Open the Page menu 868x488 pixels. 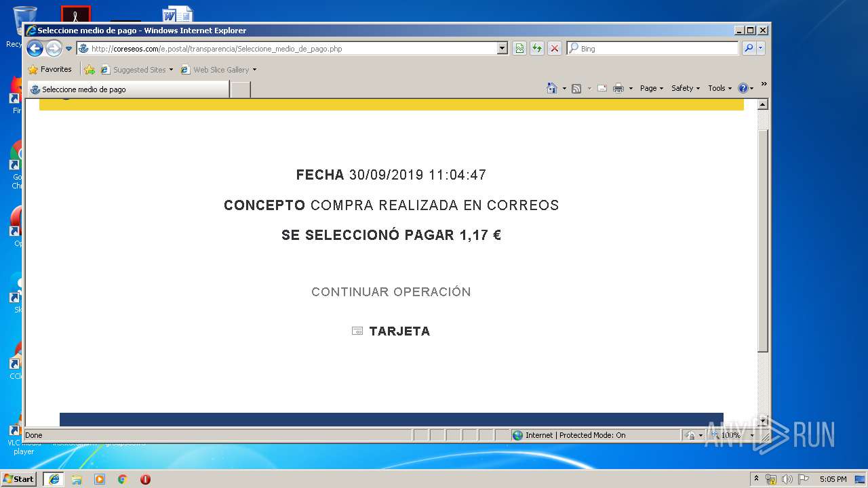click(x=652, y=88)
